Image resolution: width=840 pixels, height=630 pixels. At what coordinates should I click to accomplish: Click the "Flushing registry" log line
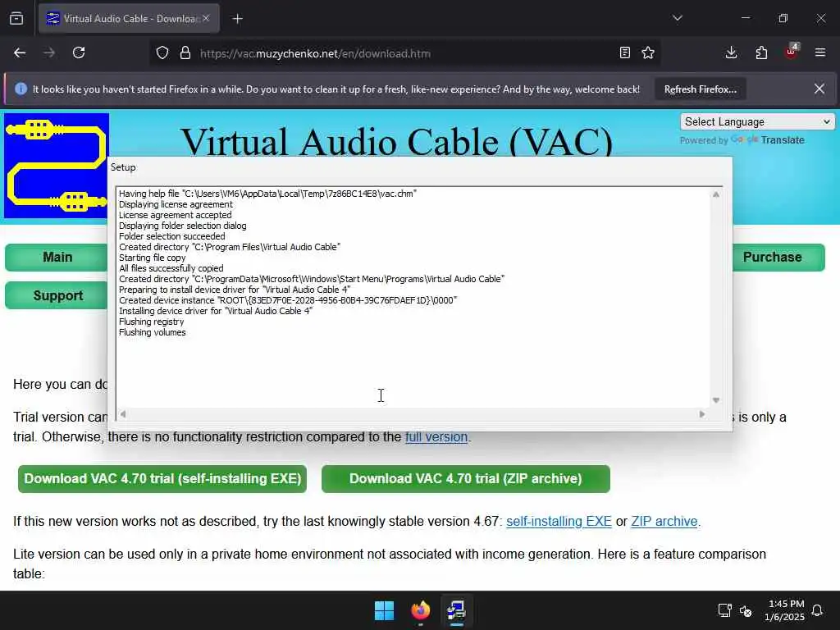[x=151, y=322]
